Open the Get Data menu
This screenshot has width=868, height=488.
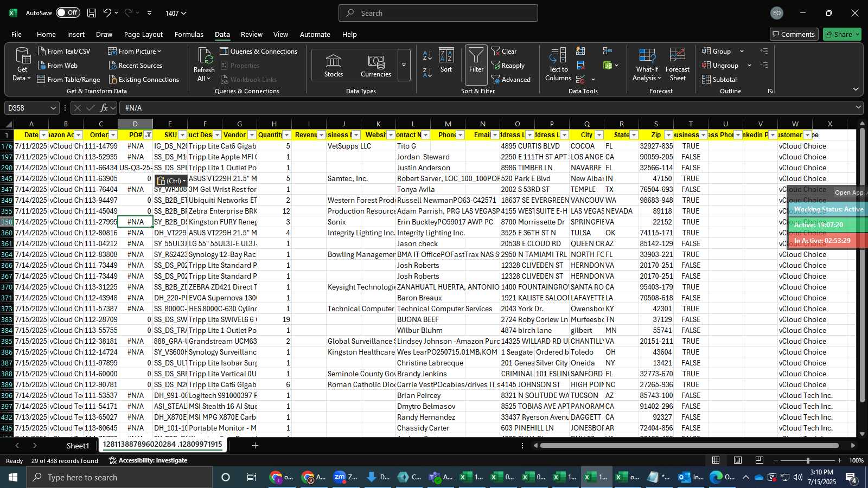point(22,65)
